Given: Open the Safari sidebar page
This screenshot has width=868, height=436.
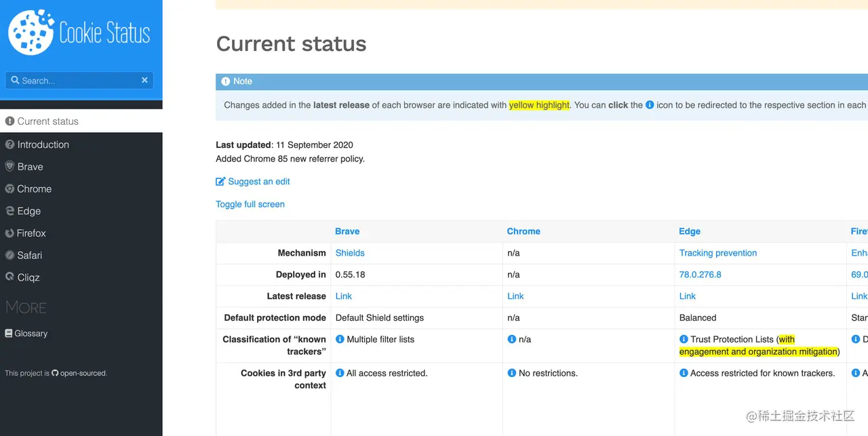Looking at the screenshot, I should coord(30,255).
